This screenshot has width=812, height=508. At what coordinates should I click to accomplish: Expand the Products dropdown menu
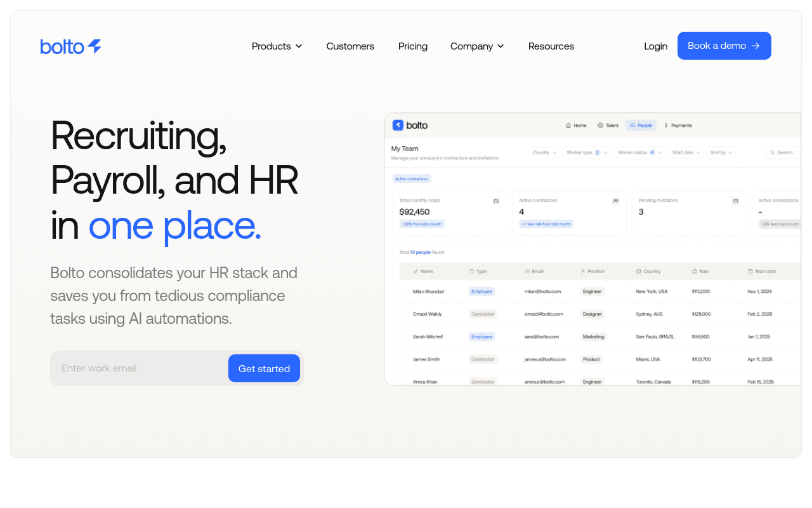[277, 46]
